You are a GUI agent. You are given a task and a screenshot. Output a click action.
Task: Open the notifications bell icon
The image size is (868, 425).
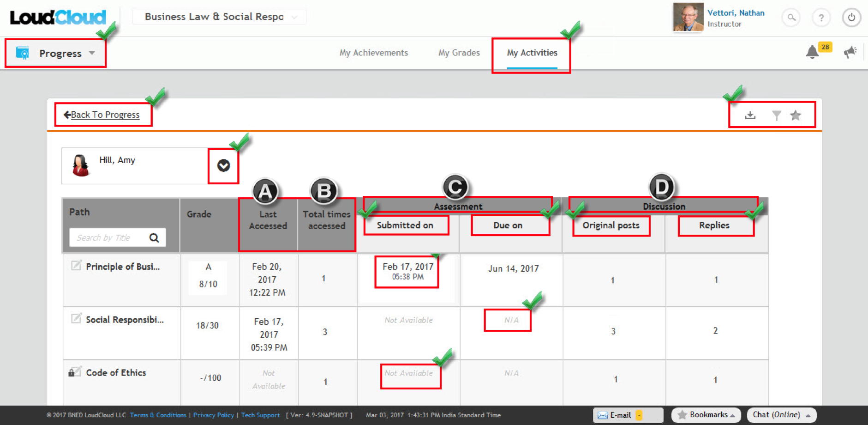point(812,52)
